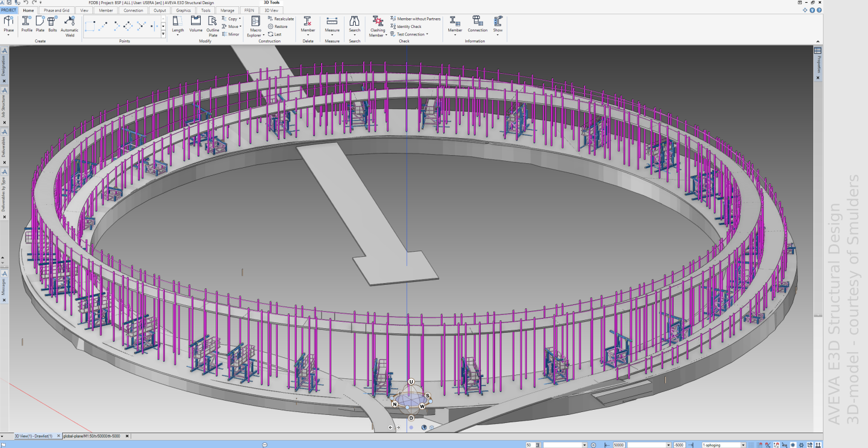Open the Length modify tool
The width and height of the screenshot is (868, 448).
click(x=178, y=25)
